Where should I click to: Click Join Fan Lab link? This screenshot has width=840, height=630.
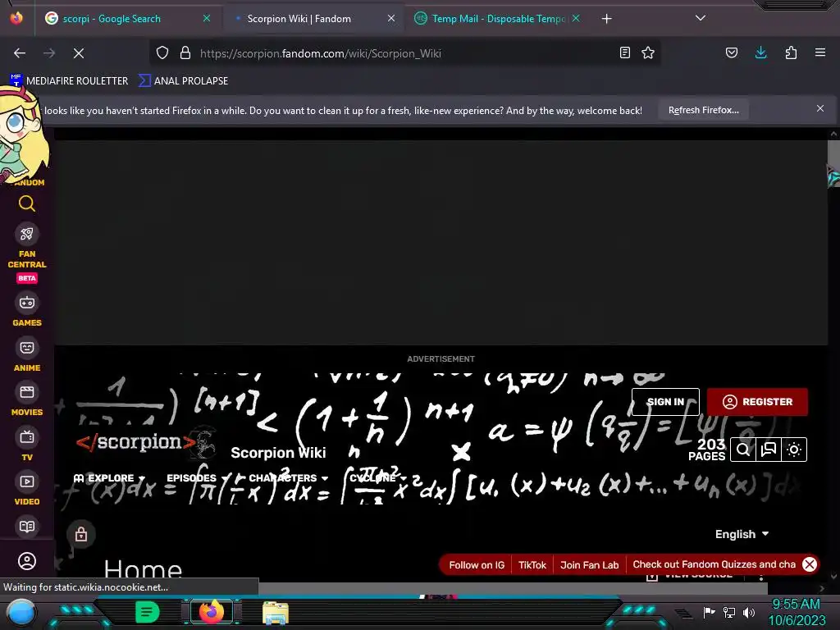coord(589,564)
